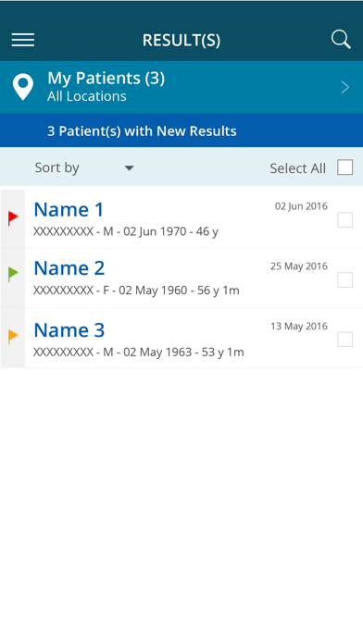Screen dimensions: 363x644
Task: Tick the checkbox for Name 3
Action: pos(344,340)
